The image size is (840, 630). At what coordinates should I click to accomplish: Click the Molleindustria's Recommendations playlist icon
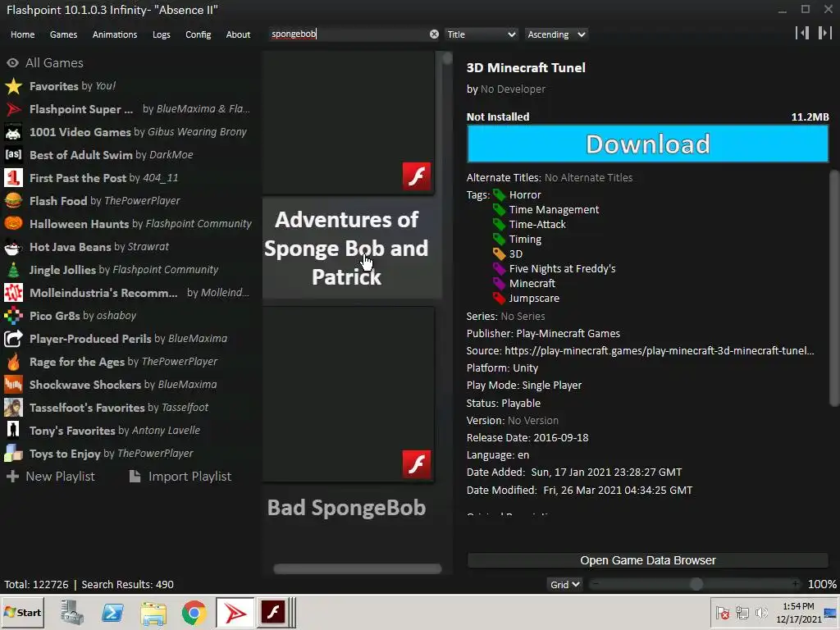point(13,293)
